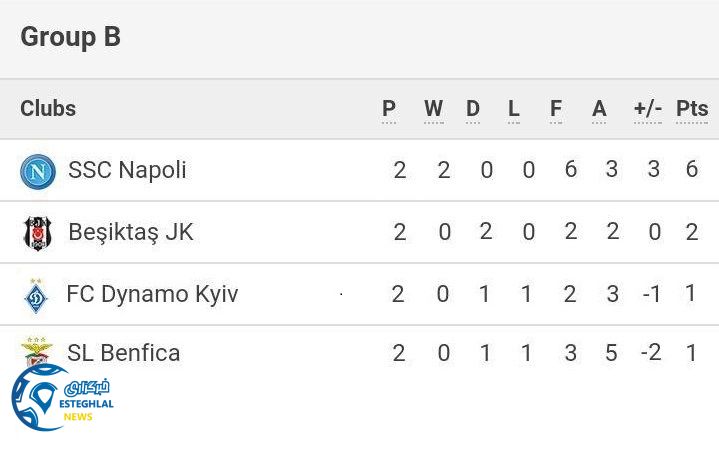Open the SL Benfica team link

tap(123, 353)
